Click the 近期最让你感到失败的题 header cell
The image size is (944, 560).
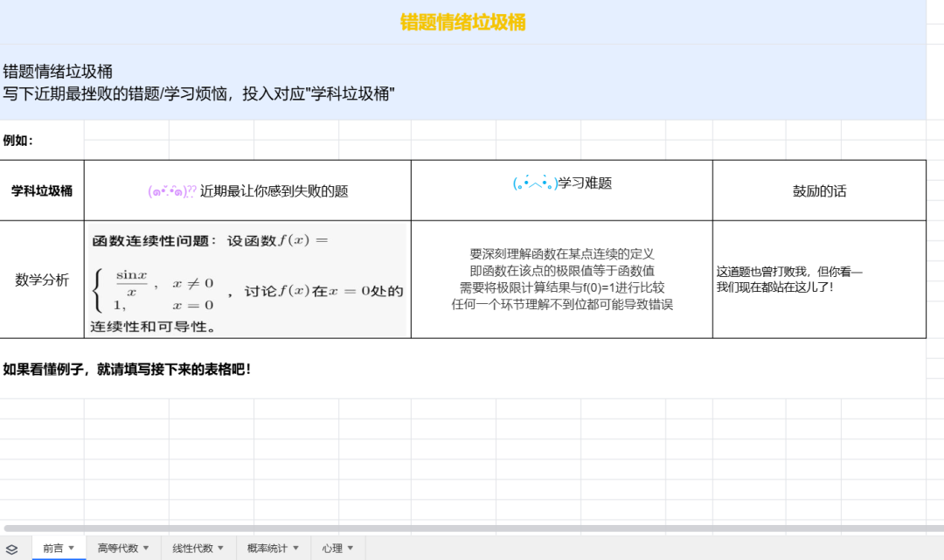247,190
